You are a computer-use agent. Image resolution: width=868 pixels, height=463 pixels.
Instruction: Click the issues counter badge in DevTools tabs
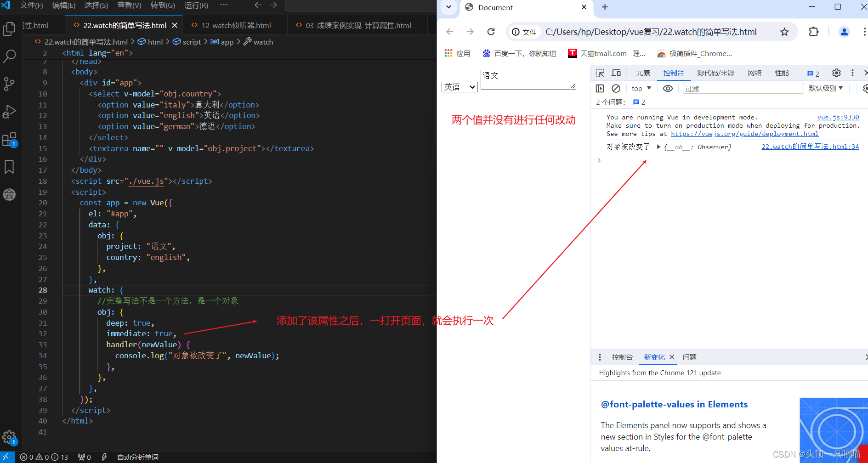coord(813,73)
